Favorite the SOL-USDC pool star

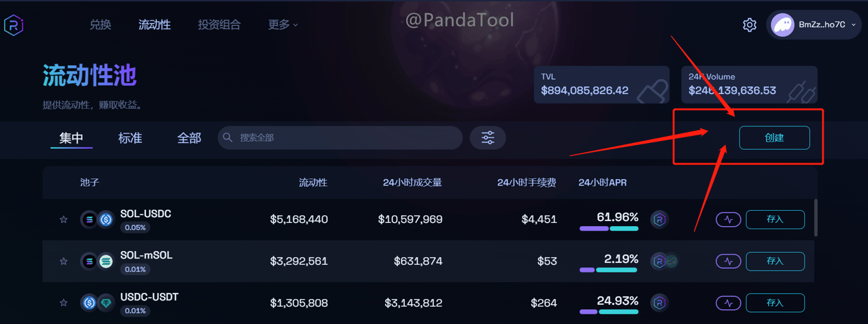[64, 219]
